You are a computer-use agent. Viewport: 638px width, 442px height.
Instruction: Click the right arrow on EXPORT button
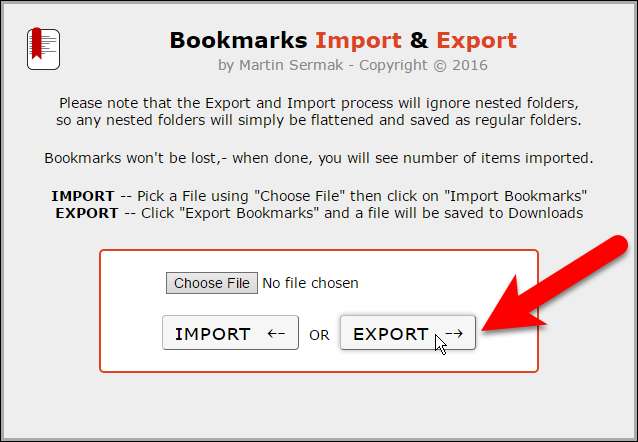pos(454,334)
